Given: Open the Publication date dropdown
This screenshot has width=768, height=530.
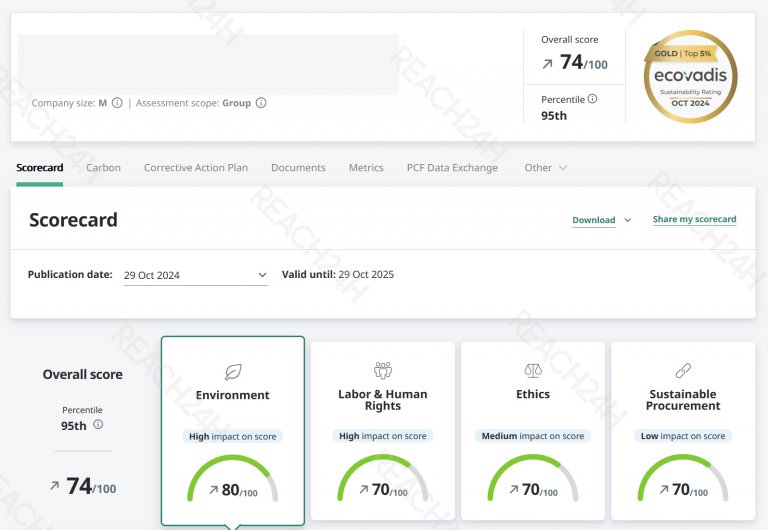Looking at the screenshot, I should point(196,275).
